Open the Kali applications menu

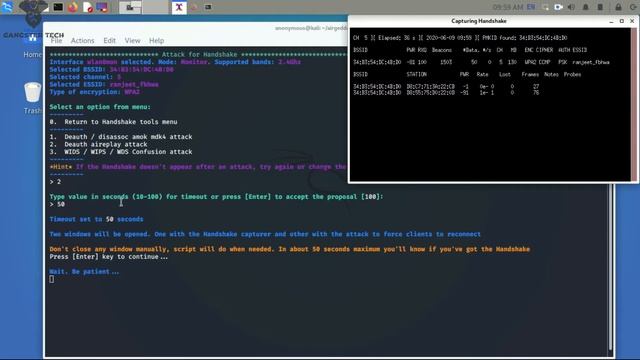pos(7,7)
